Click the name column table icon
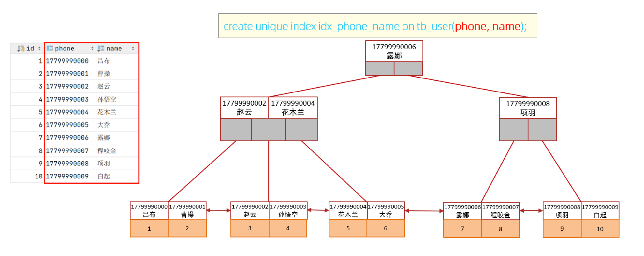The width and height of the screenshot is (644, 256). [x=101, y=48]
